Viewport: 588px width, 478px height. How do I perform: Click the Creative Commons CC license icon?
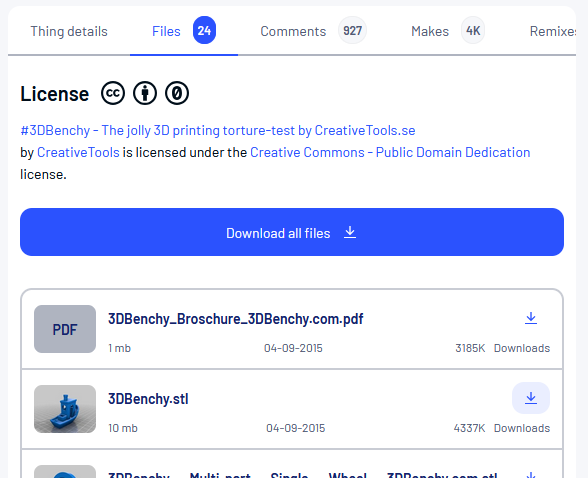(113, 93)
